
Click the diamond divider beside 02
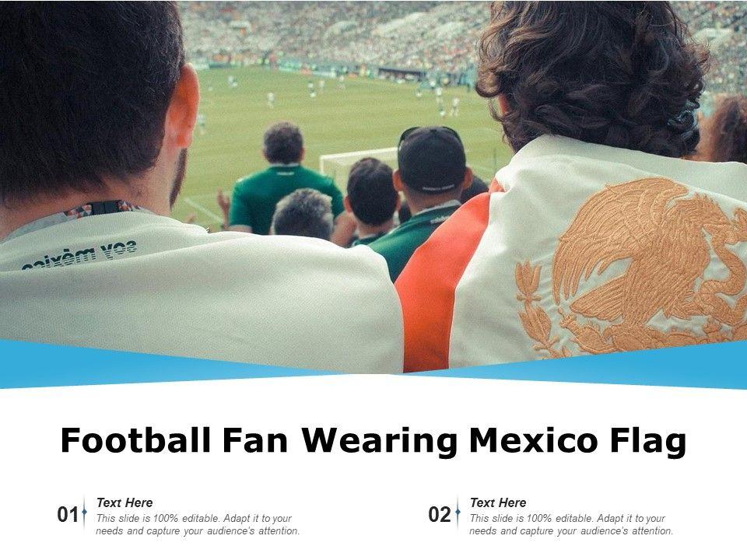(x=458, y=513)
